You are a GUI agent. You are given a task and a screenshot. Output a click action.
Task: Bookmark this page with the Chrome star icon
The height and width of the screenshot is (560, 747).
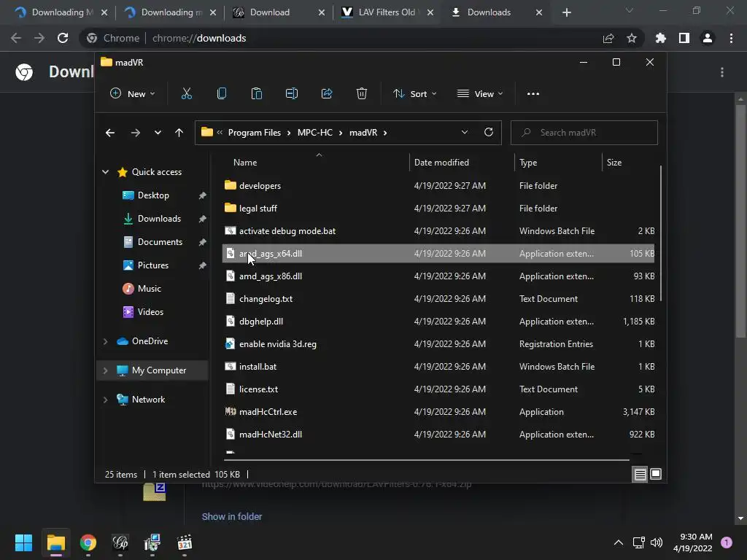tap(632, 38)
